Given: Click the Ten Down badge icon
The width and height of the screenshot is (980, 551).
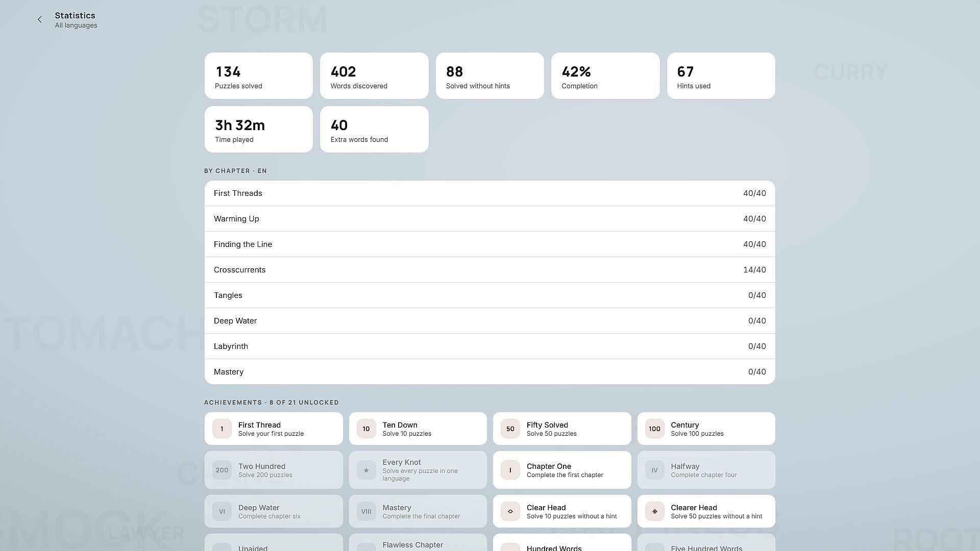Looking at the screenshot, I should pos(366,429).
